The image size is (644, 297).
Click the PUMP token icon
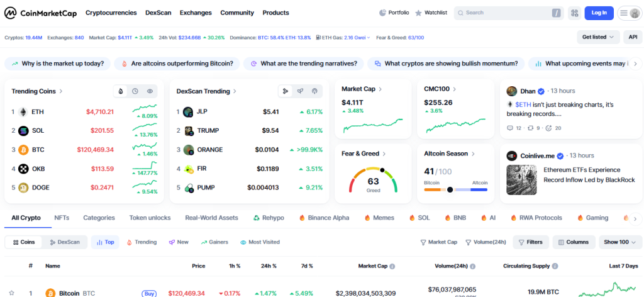coord(189,188)
